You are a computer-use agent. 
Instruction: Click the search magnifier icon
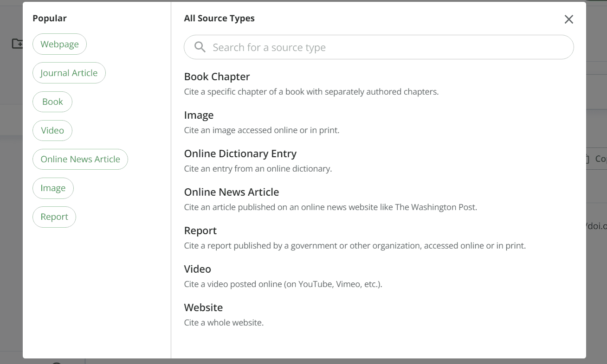(x=200, y=47)
